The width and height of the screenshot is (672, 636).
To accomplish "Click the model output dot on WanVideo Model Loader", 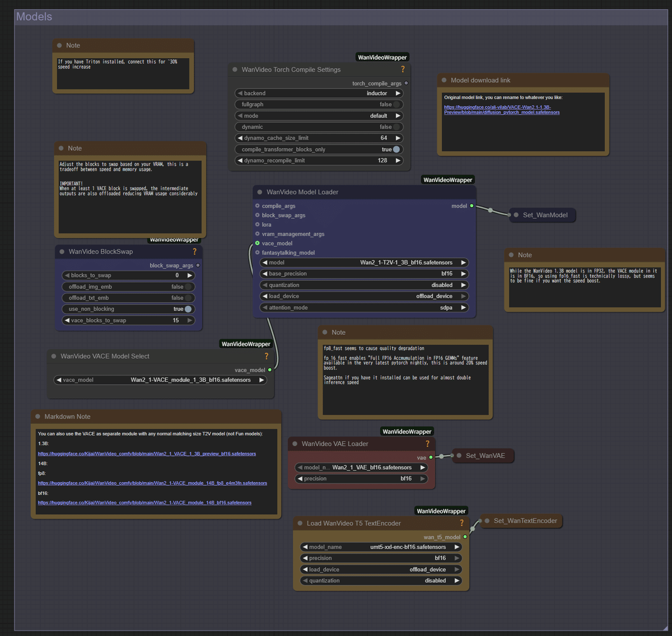I will tap(471, 206).
